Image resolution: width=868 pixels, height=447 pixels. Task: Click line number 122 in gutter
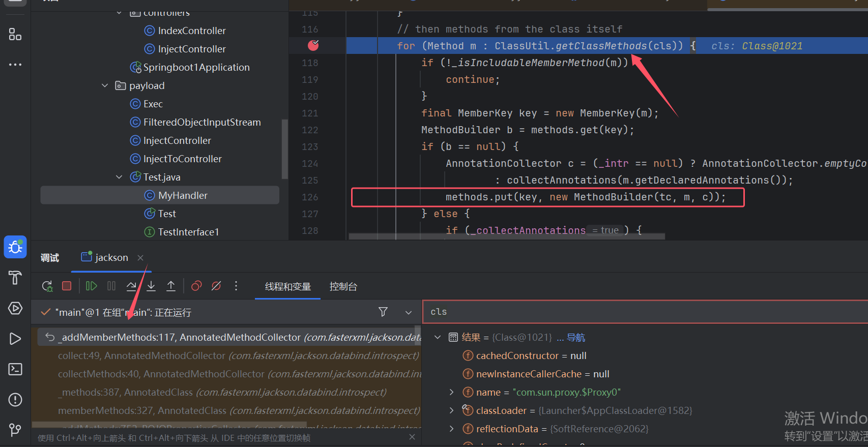point(310,130)
